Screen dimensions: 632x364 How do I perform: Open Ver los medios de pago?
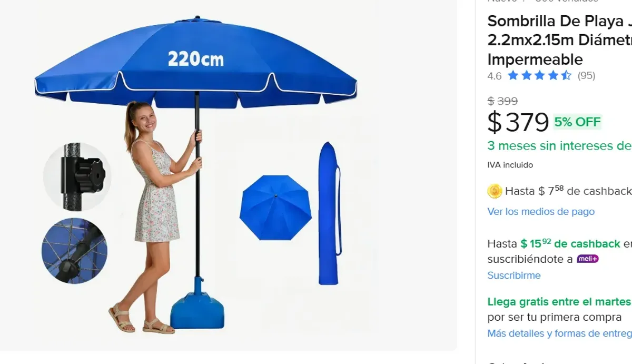tap(541, 212)
